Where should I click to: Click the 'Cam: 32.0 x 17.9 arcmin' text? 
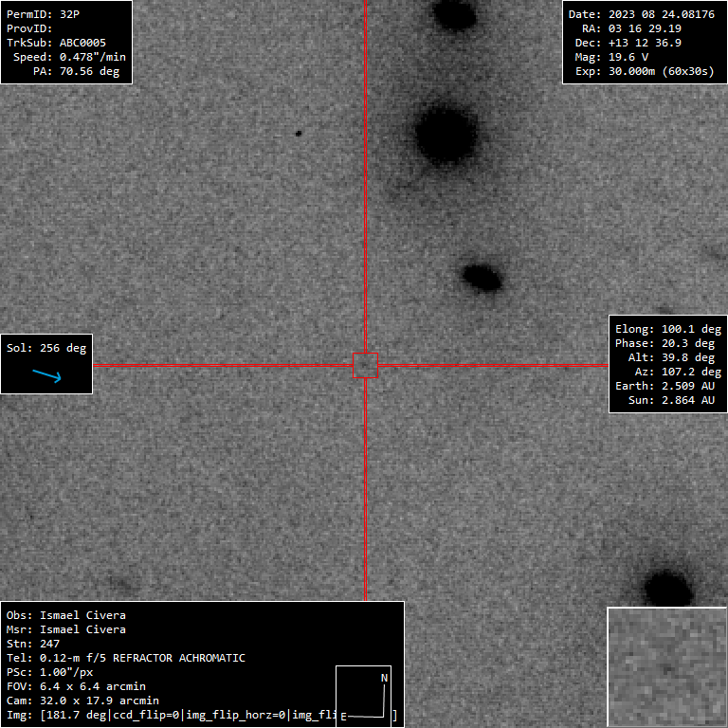(x=82, y=701)
